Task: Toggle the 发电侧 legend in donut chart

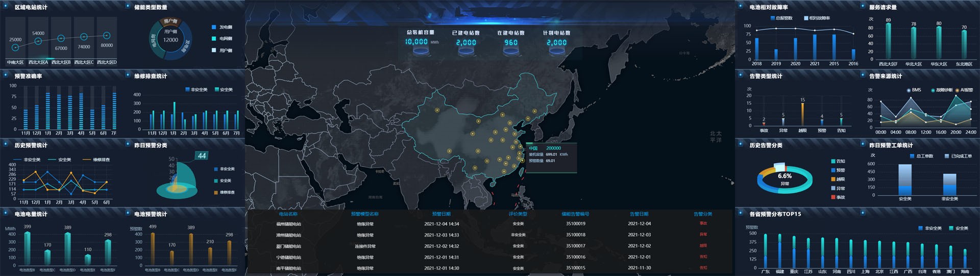Action: click(x=222, y=27)
